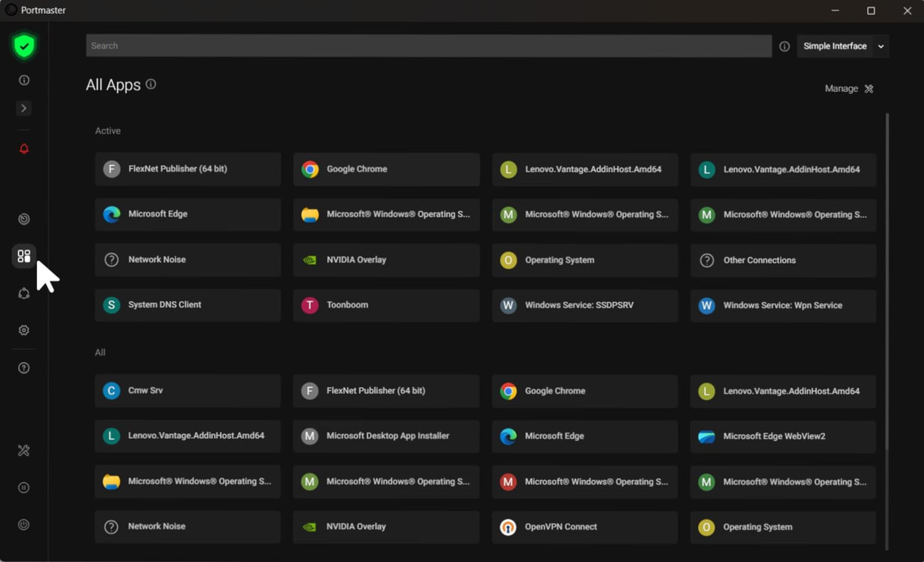The height and width of the screenshot is (562, 924).
Task: Click the info icon in the left sidebar
Action: [24, 80]
